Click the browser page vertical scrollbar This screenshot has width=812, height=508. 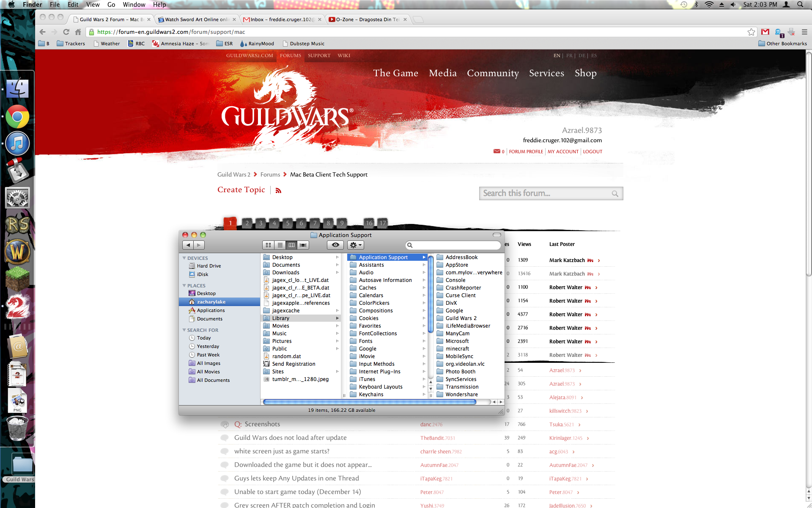pyautogui.click(x=809, y=165)
